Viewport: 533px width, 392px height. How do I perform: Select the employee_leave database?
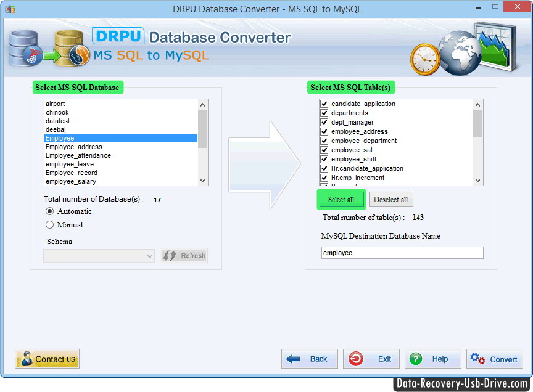click(x=121, y=164)
